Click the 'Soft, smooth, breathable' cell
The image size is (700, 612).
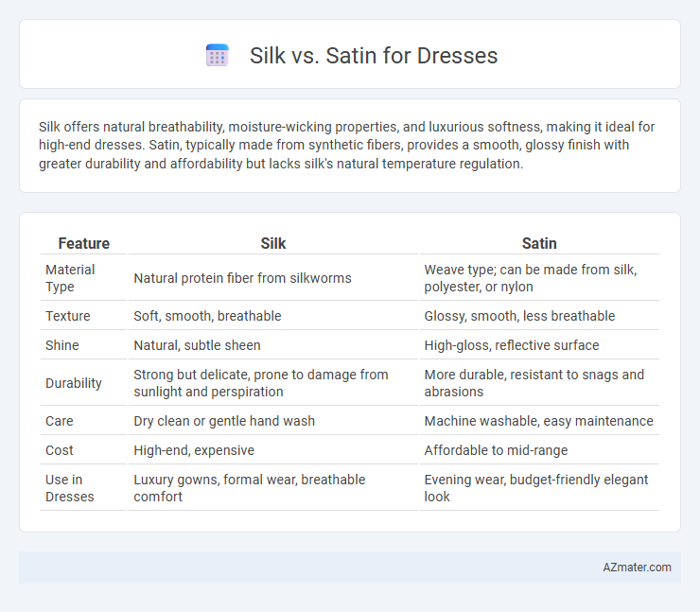272,316
